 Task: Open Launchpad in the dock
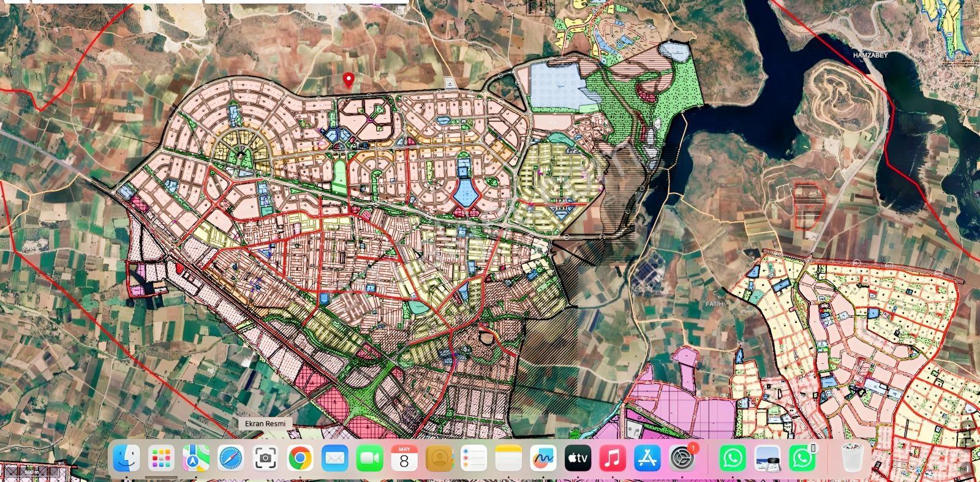tap(161, 458)
